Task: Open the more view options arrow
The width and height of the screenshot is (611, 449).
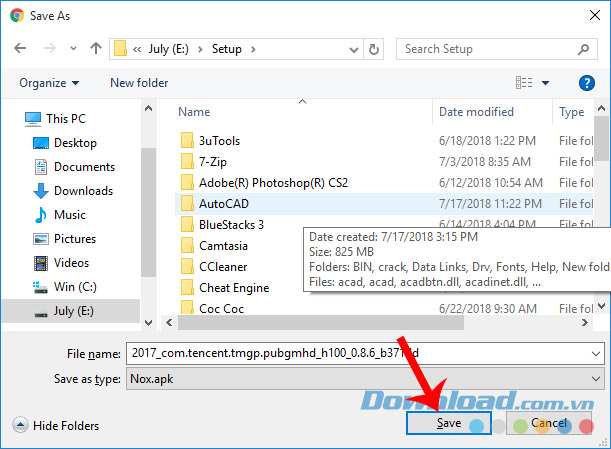Action: tap(546, 83)
